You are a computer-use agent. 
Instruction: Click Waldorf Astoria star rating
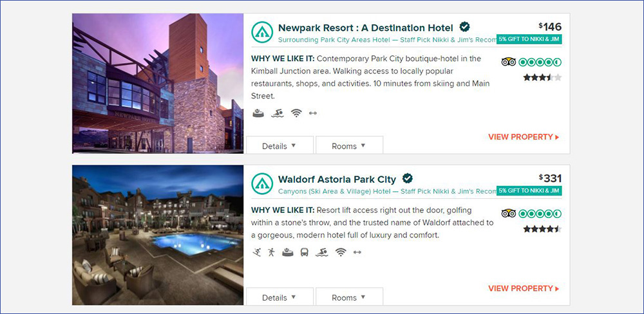click(542, 228)
